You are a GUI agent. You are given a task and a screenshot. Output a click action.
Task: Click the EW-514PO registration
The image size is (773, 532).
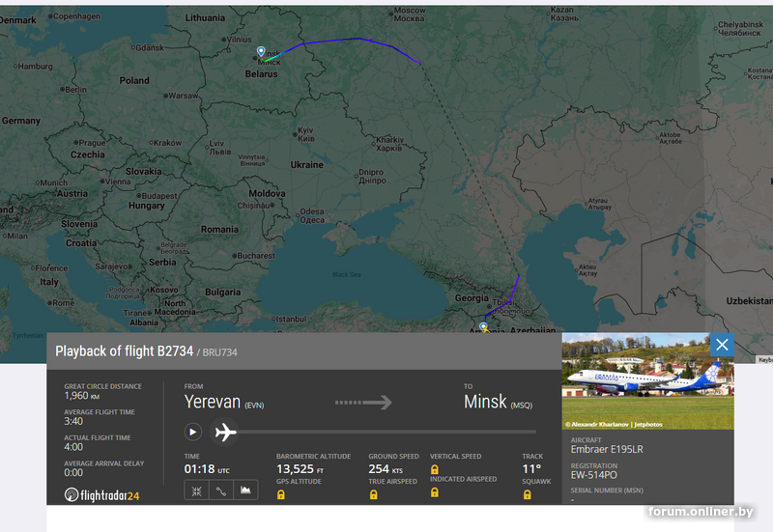[x=593, y=475]
